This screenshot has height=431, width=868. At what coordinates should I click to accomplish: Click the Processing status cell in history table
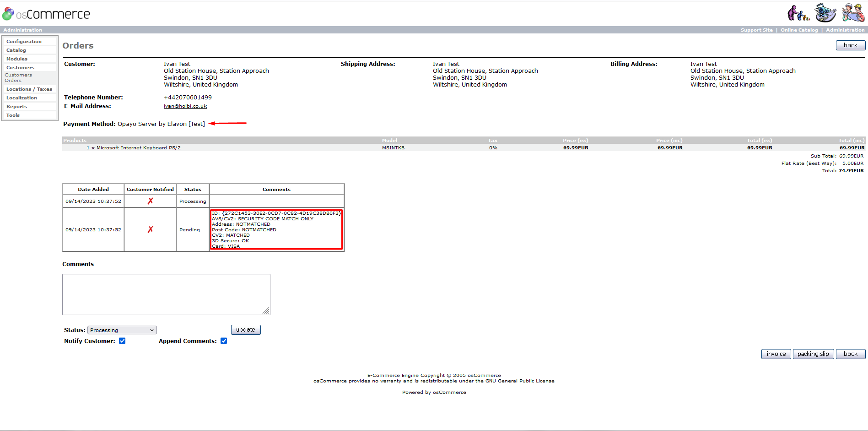(193, 202)
